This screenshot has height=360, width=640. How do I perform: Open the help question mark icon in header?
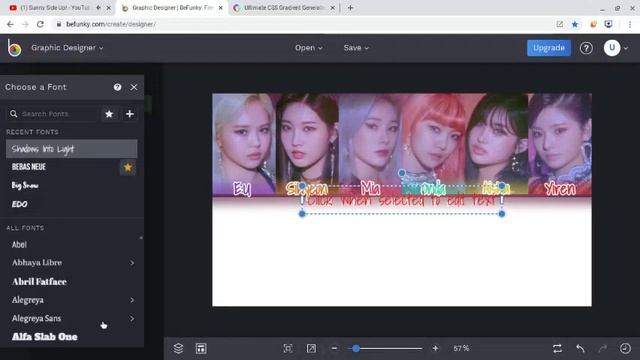click(586, 48)
